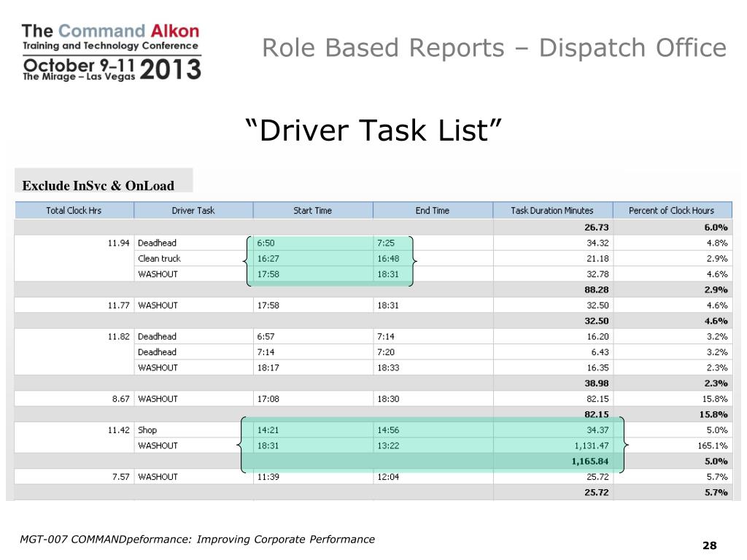Click end time 12:04
The width and height of the screenshot is (747, 560).
click(x=388, y=477)
